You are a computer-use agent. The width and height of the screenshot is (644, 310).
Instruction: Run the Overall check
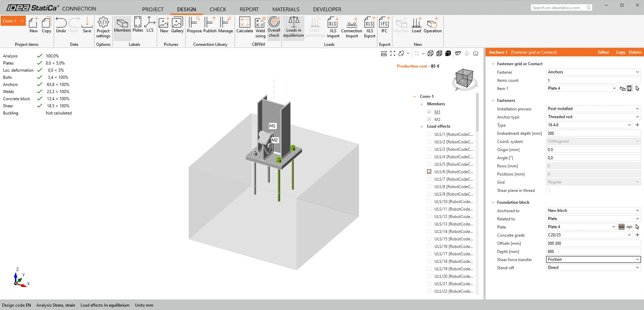pos(274,27)
